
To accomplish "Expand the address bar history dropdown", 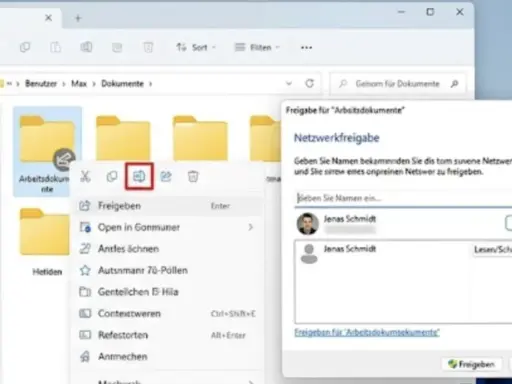I will pos(289,83).
